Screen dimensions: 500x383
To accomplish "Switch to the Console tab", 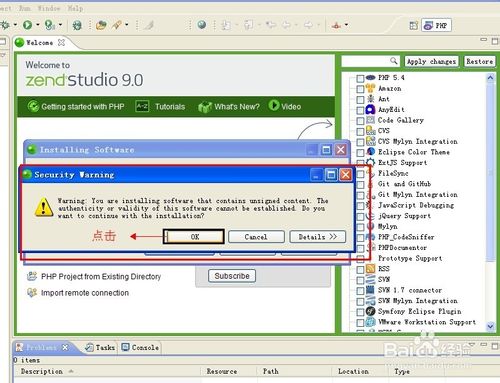I will pos(140,347).
